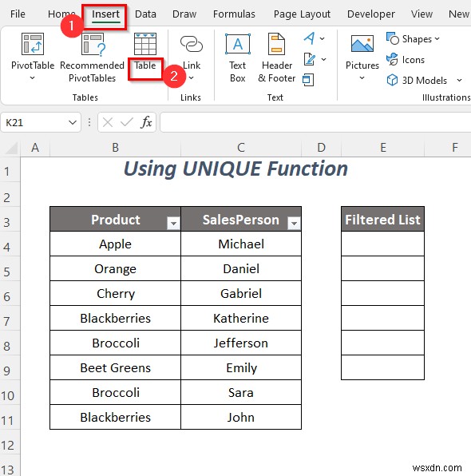Click the WordArt icon
Screen dimensions: 471x476
[309, 38]
